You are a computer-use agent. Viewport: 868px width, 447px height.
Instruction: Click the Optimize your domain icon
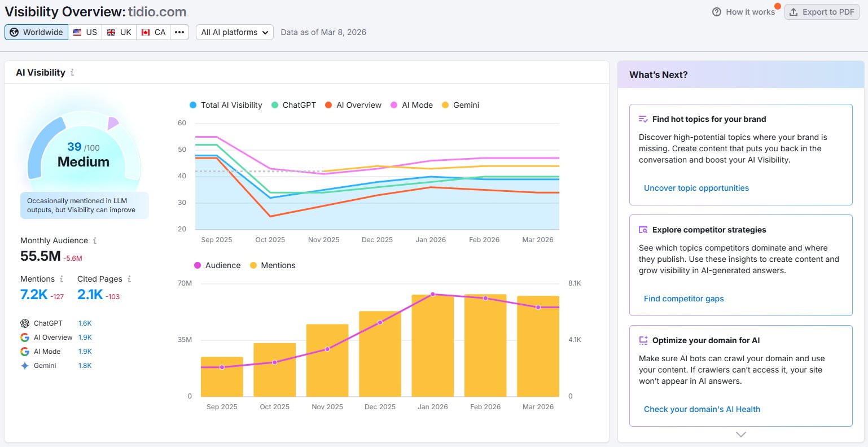643,340
